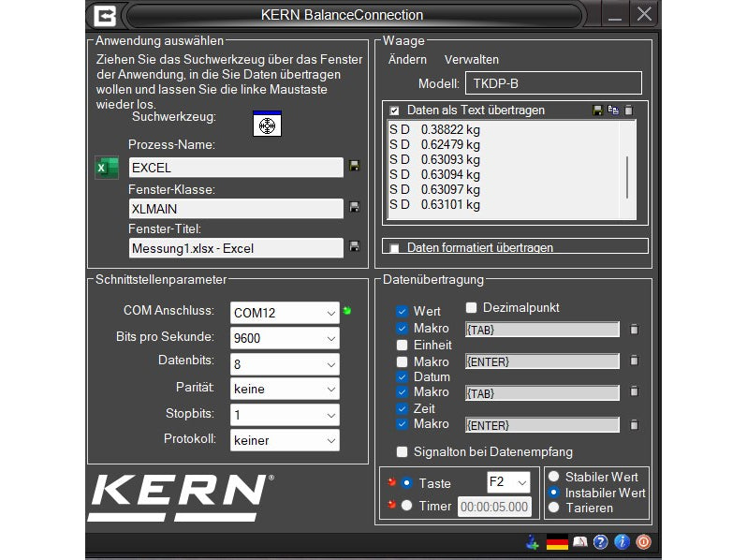Enable the Dezimalpunkt checkbox
747x560 pixels.
click(471, 308)
